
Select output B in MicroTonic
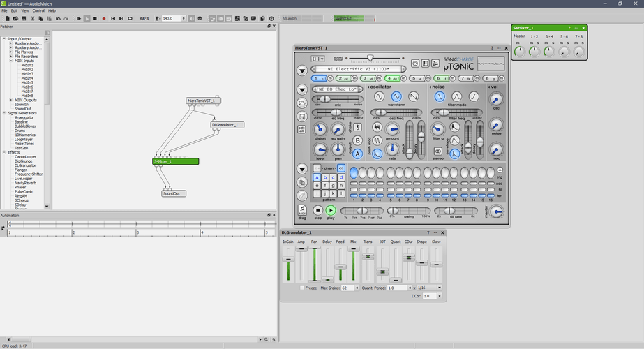tap(358, 140)
